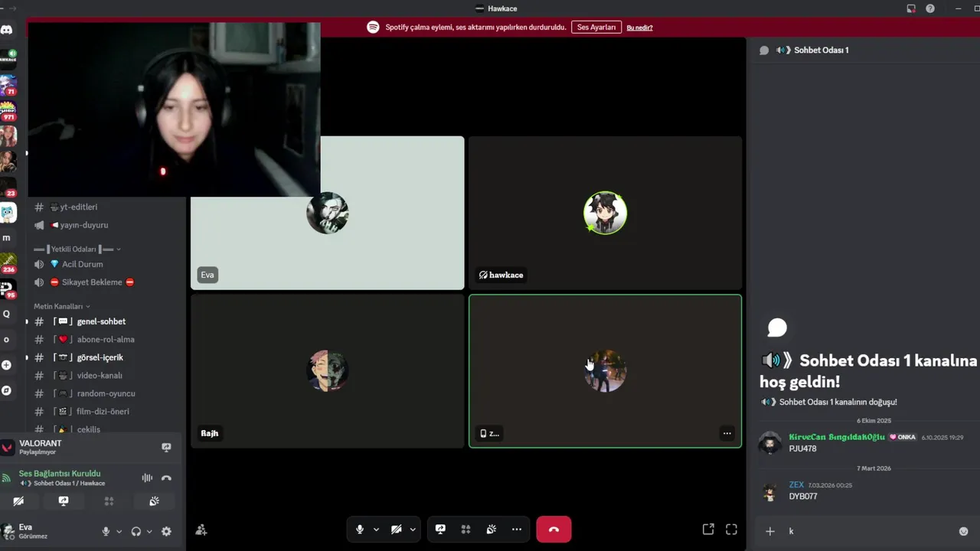Toggle camera in left voice panel
Image resolution: width=980 pixels, height=551 pixels.
click(18, 501)
